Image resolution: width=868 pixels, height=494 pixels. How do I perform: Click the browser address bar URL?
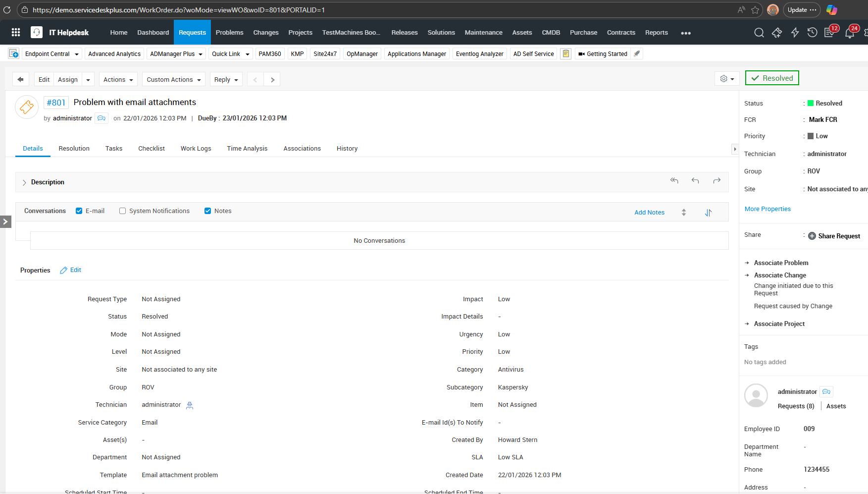pos(179,10)
